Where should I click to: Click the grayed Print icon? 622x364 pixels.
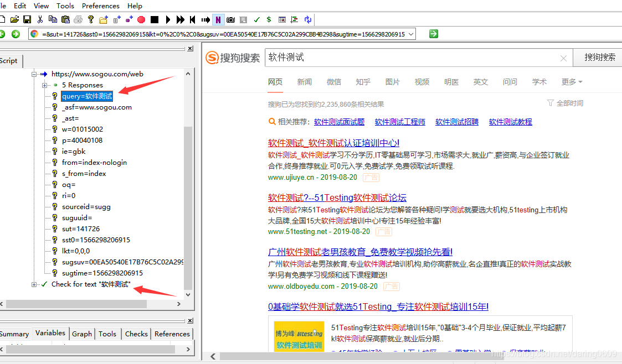pos(78,19)
